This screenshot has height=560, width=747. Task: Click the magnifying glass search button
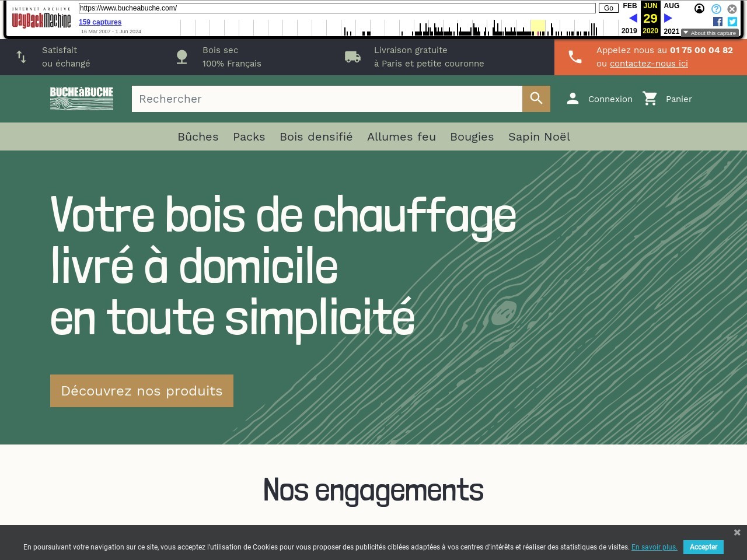(x=536, y=99)
